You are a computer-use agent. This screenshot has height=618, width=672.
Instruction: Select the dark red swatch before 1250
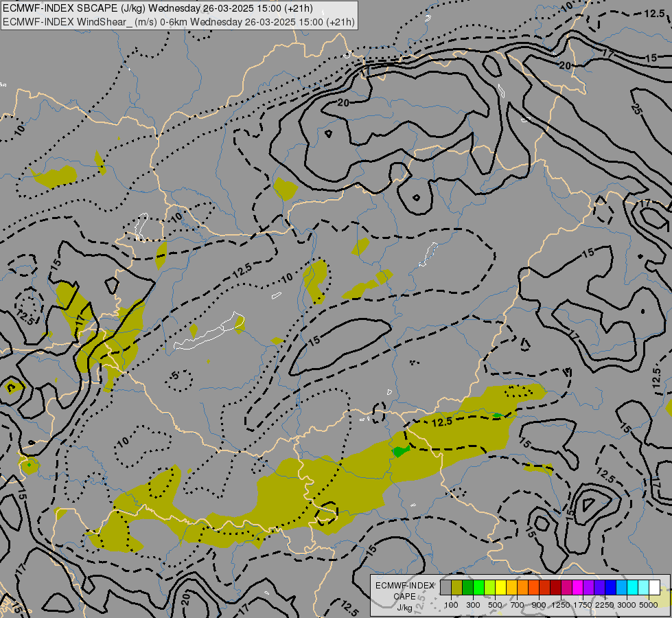(556, 588)
